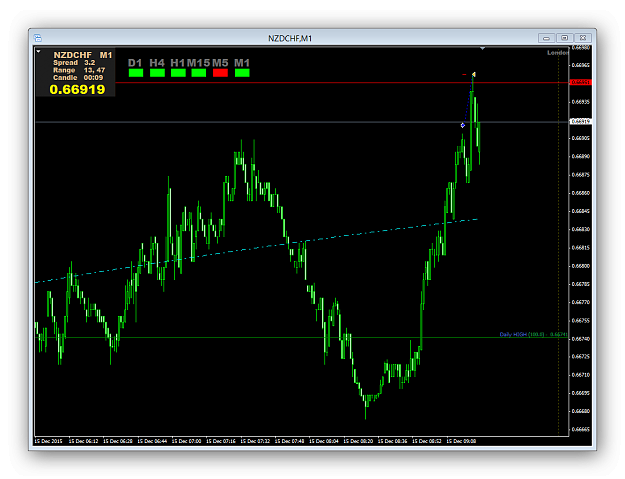Click the cyan dashed trendline
Image resolution: width=625 pixels, height=479 pixels.
[x=256, y=249]
